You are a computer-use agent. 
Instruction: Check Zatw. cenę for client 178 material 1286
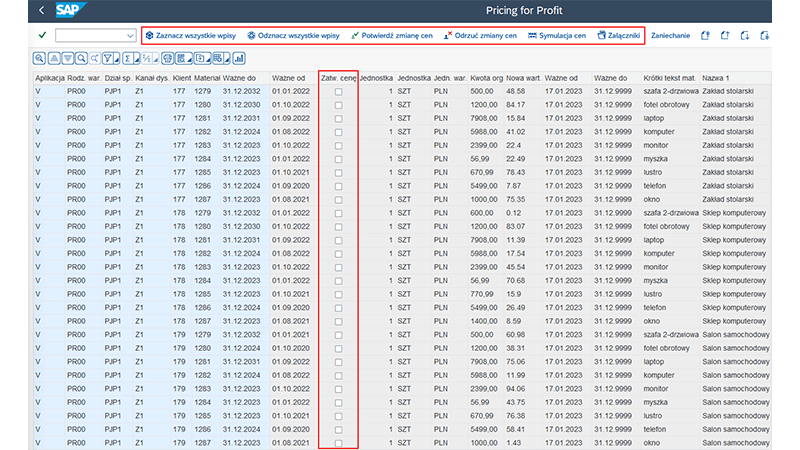point(338,308)
